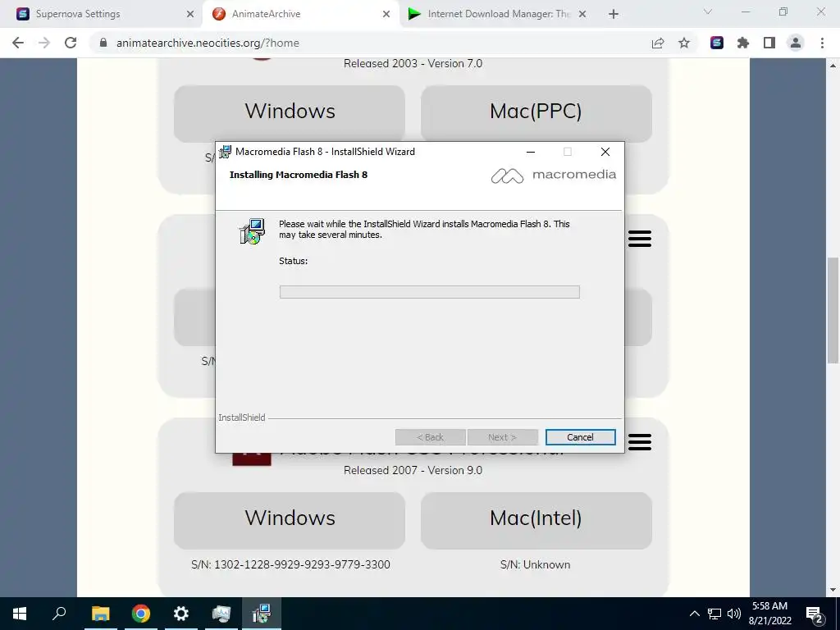The width and height of the screenshot is (840, 630).
Task: Download Flash MX 2004 for Windows
Action: pyautogui.click(x=290, y=113)
